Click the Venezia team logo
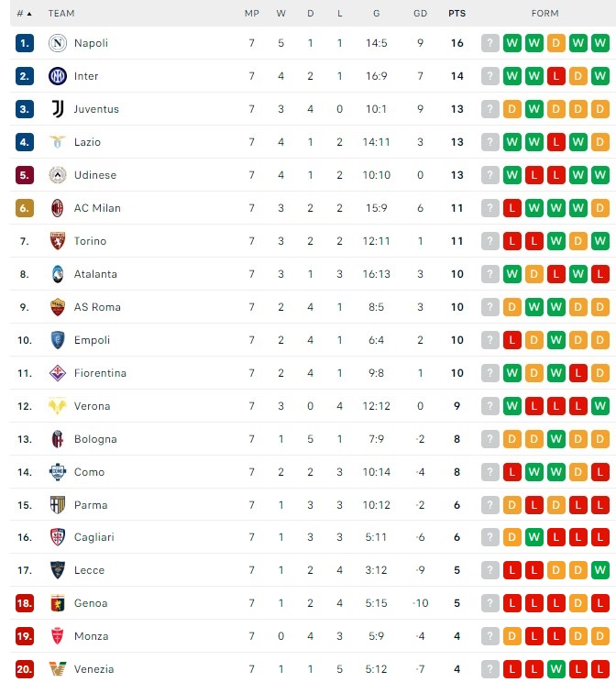This screenshot has width=616, height=682. tap(58, 668)
